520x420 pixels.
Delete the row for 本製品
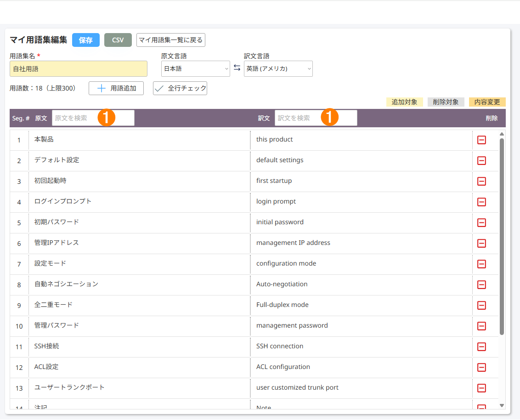click(x=481, y=140)
